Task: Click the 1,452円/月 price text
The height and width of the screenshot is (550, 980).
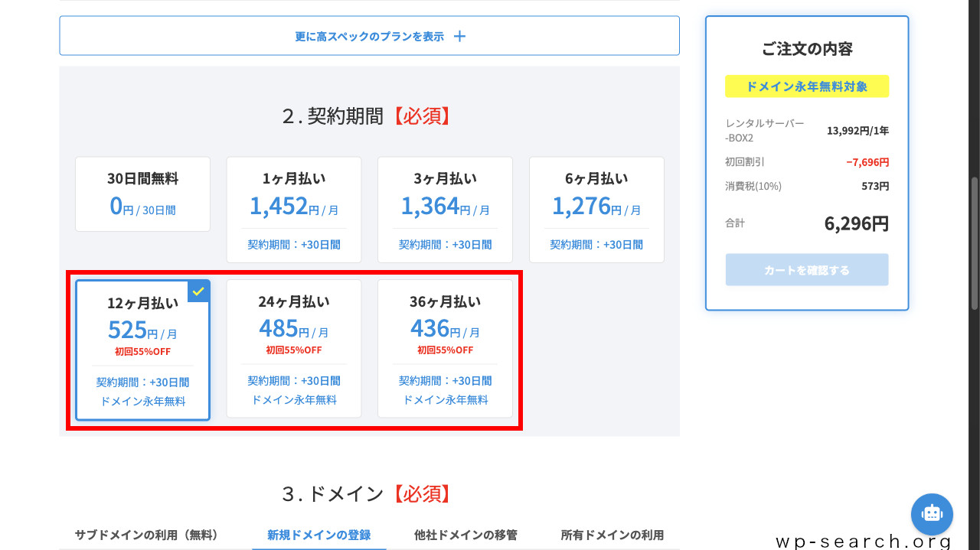Action: [294, 206]
